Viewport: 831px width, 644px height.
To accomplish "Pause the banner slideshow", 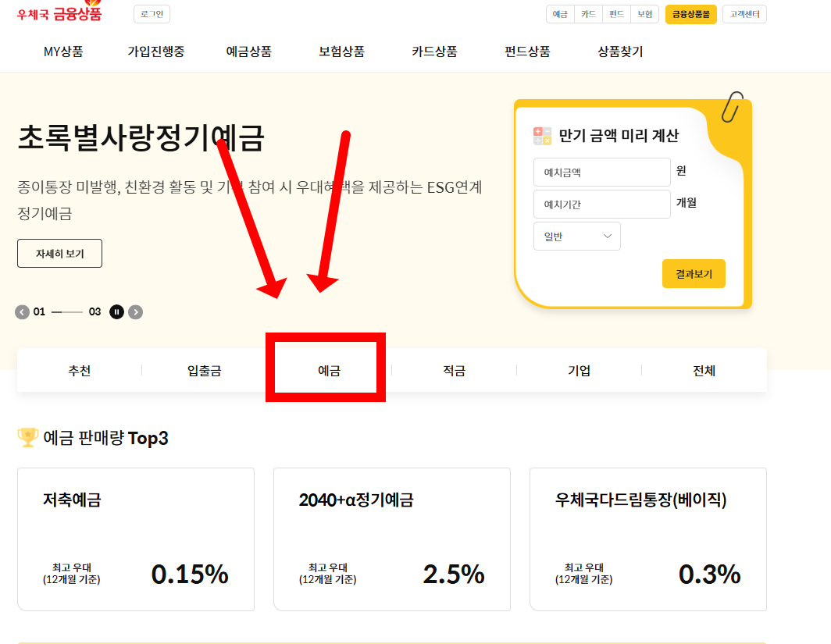I will pos(116,312).
